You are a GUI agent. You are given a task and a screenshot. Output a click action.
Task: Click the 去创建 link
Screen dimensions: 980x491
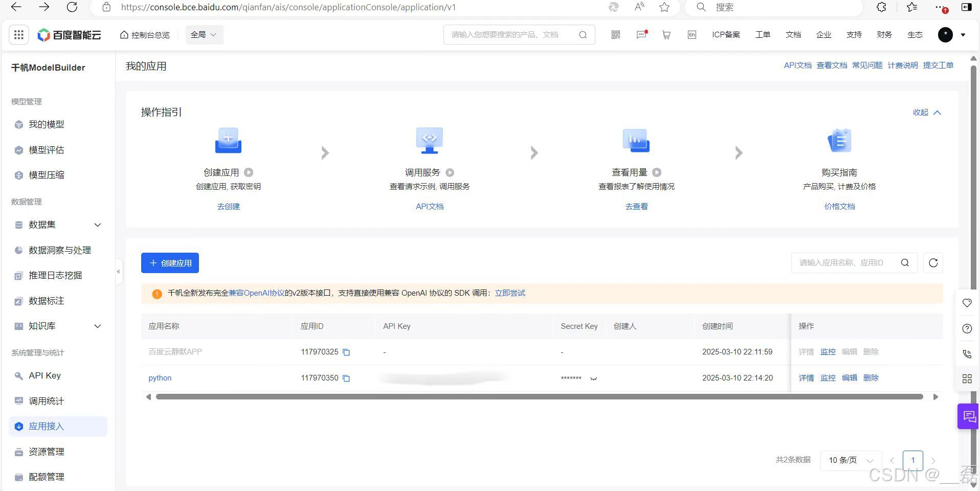228,207
